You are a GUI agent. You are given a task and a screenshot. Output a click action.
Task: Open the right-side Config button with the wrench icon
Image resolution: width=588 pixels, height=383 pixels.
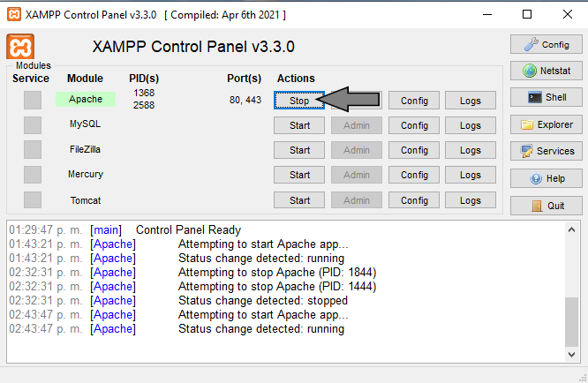point(546,45)
